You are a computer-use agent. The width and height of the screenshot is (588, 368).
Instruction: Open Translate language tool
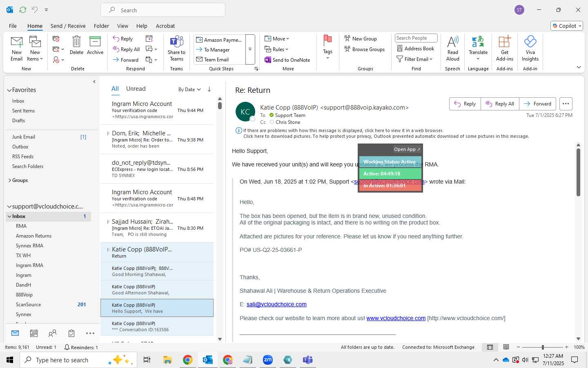478,48
